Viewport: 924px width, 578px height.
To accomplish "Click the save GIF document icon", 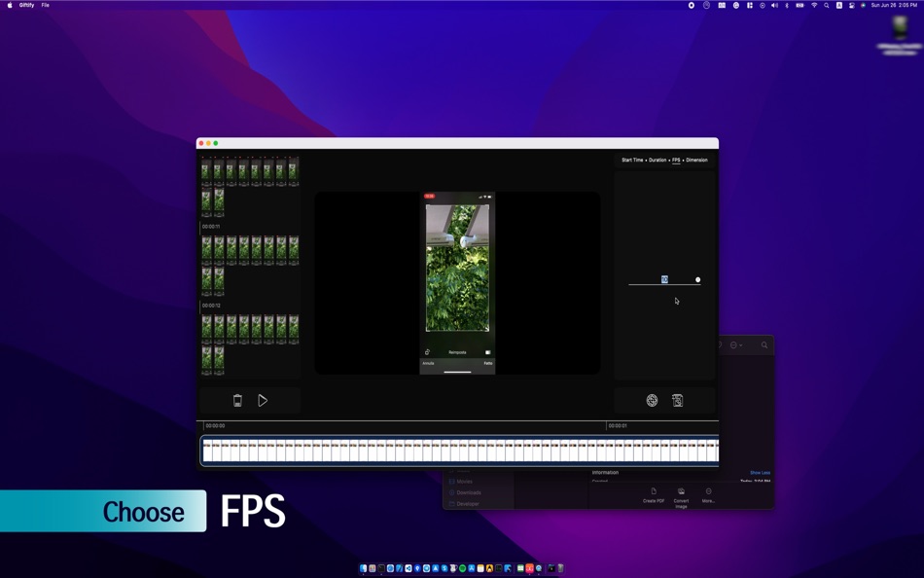I will point(678,401).
